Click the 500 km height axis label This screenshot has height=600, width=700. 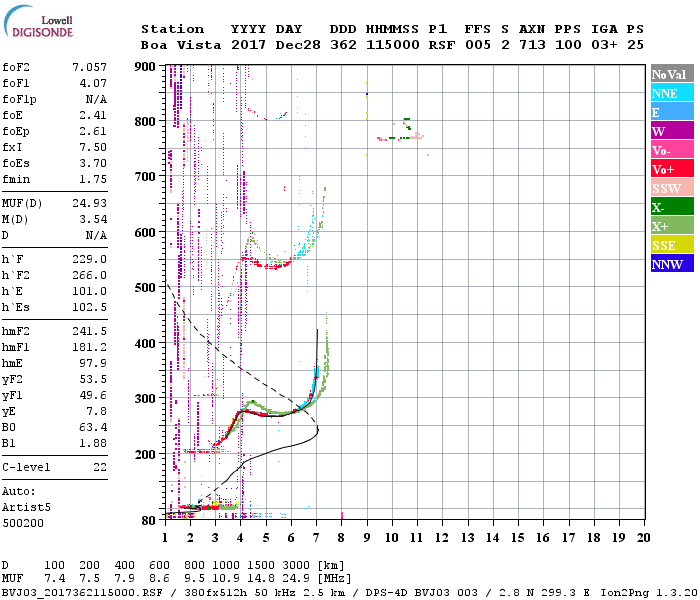[145, 288]
